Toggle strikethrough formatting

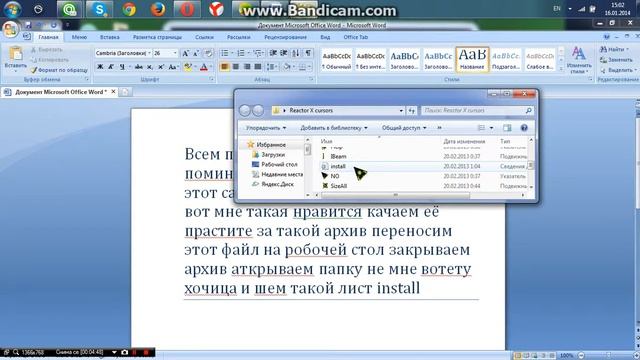pyautogui.click(x=139, y=67)
